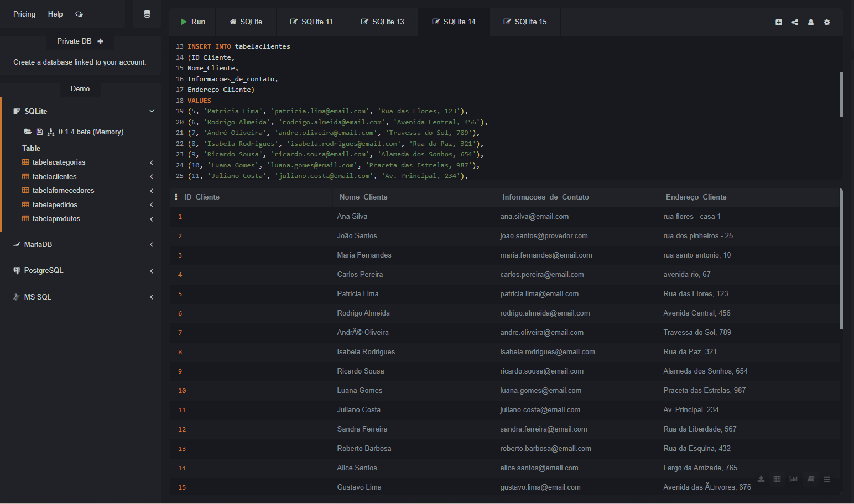Click the cell 'joao.santos@provedor.com'
The image size is (854, 504).
click(x=544, y=236)
